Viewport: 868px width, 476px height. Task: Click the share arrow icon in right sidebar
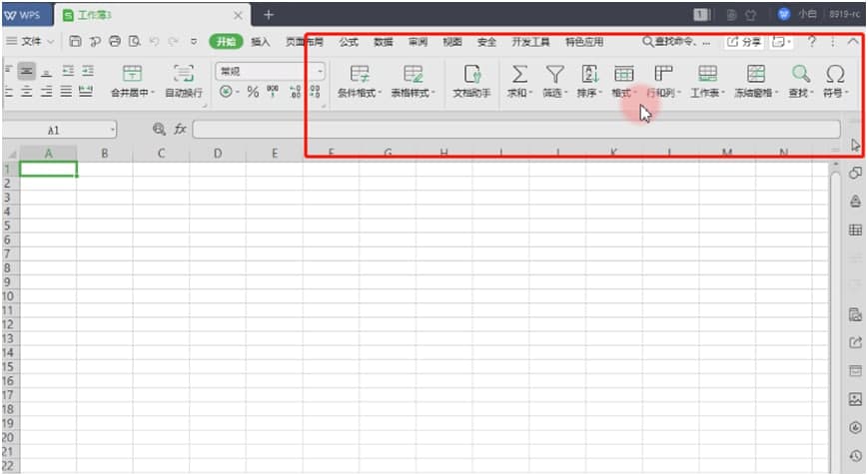click(855, 342)
